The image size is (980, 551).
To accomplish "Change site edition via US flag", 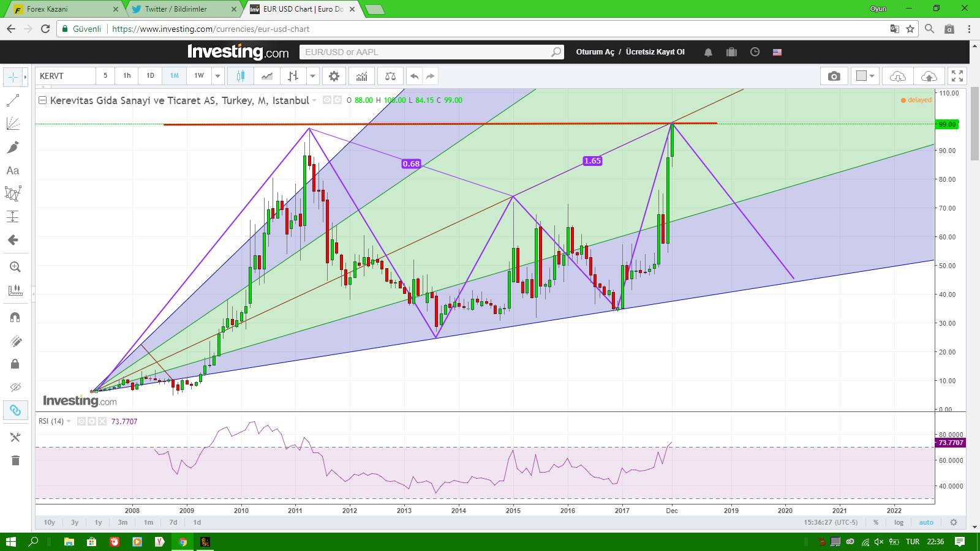I will (777, 52).
